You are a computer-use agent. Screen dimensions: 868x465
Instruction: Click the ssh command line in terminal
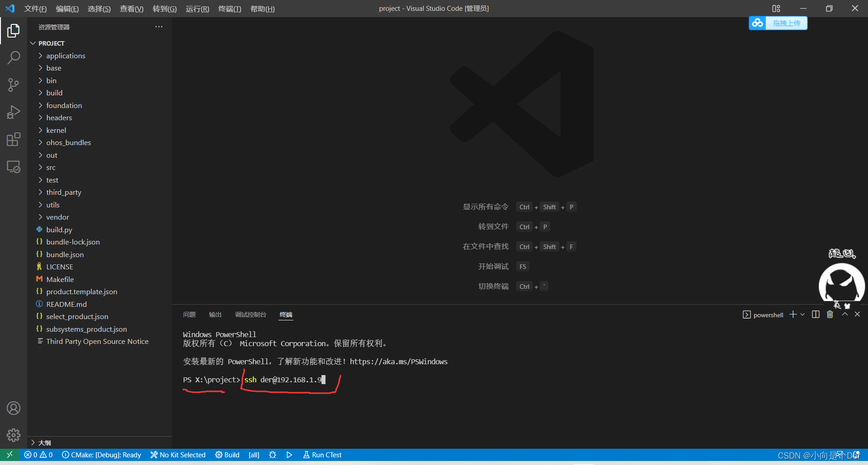(283, 380)
